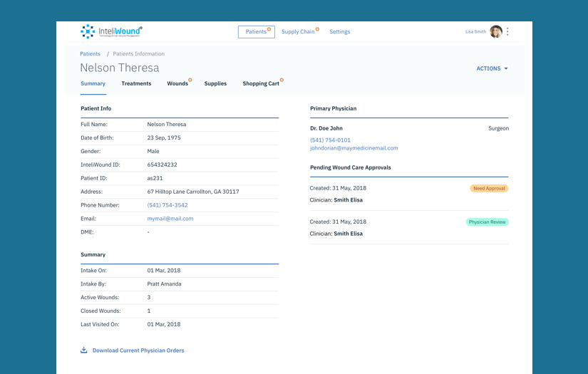Switch to the Treatments tab
The height and width of the screenshot is (374, 588).
[x=136, y=84]
